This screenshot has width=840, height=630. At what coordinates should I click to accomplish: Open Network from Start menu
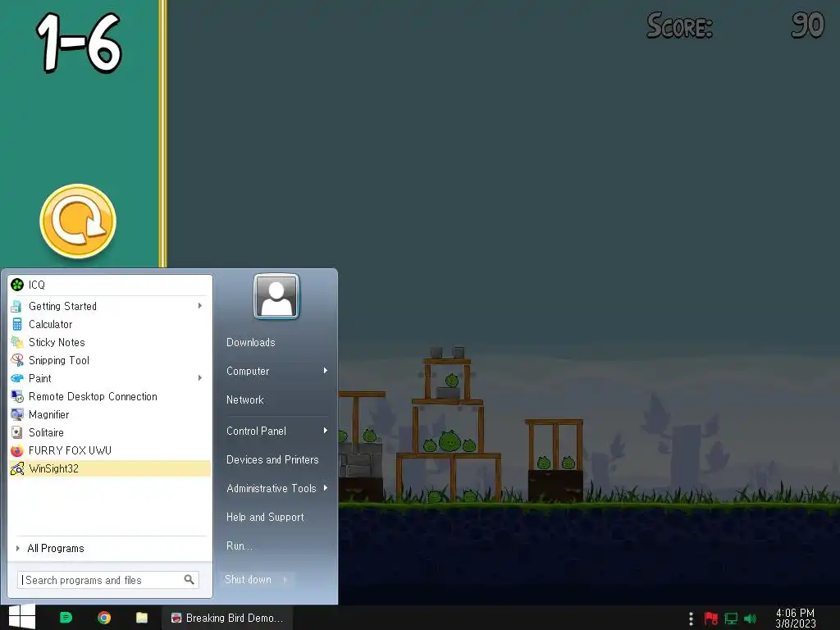(x=244, y=399)
